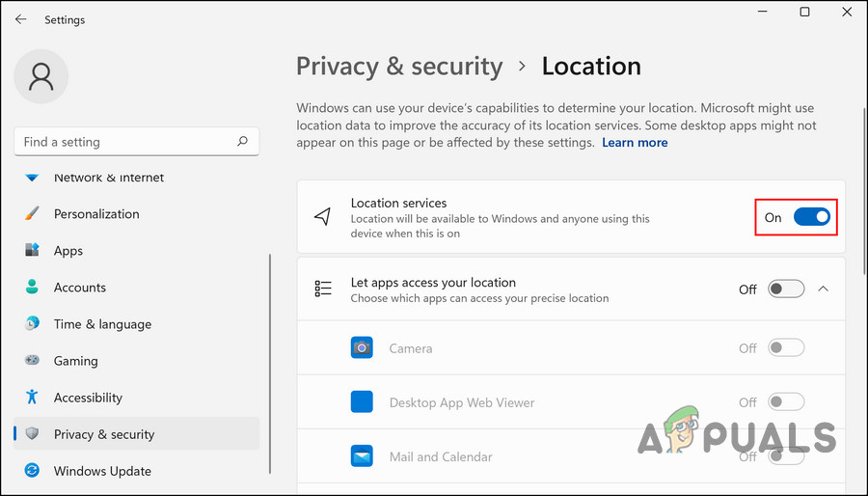
Task: Open the user profile avatar
Action: [x=41, y=76]
